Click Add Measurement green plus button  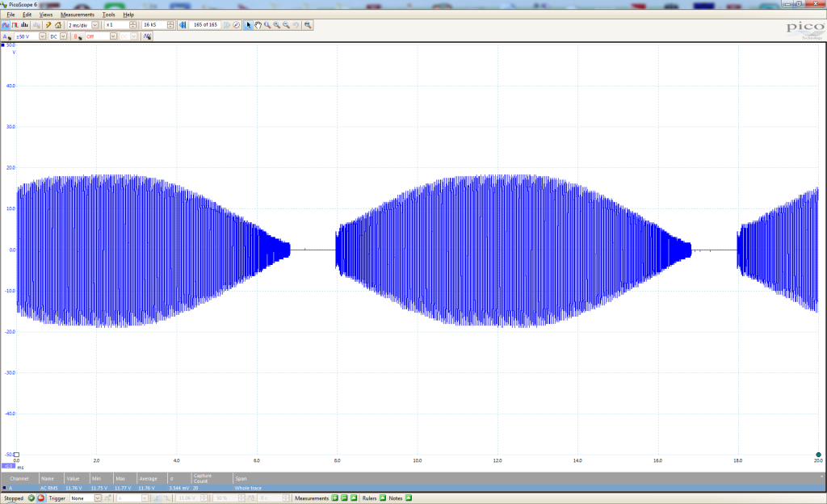click(334, 498)
